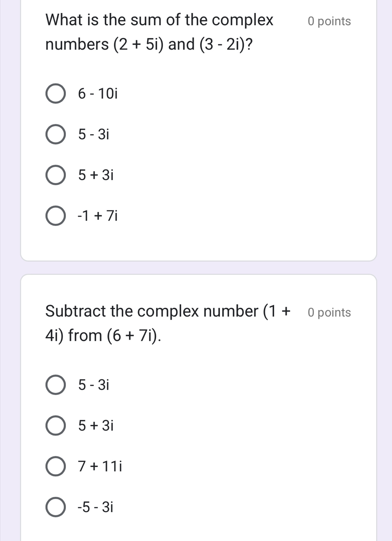Select the "6 - 10i" radio button
Image resolution: width=392 pixels, height=541 pixels.
tap(55, 94)
